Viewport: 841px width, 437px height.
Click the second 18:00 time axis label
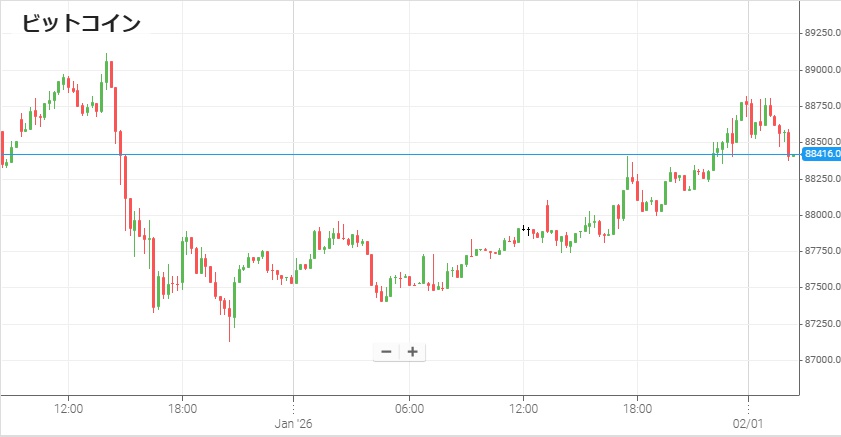click(x=638, y=408)
